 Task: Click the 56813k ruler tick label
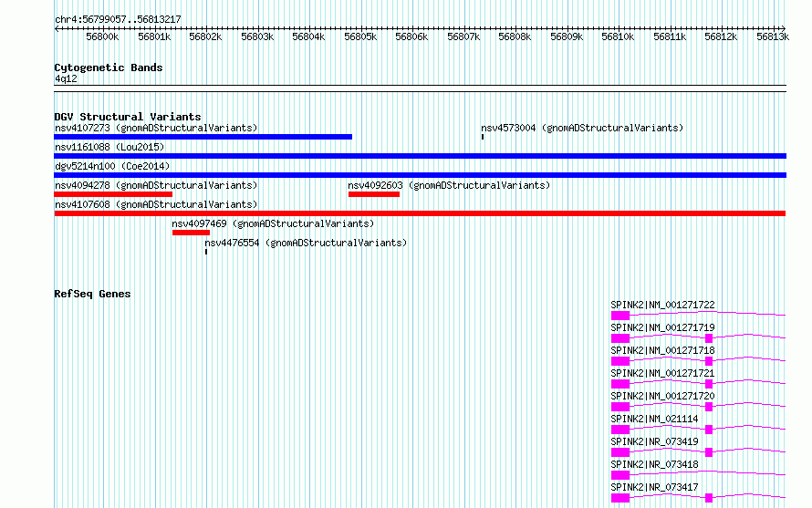click(x=773, y=36)
